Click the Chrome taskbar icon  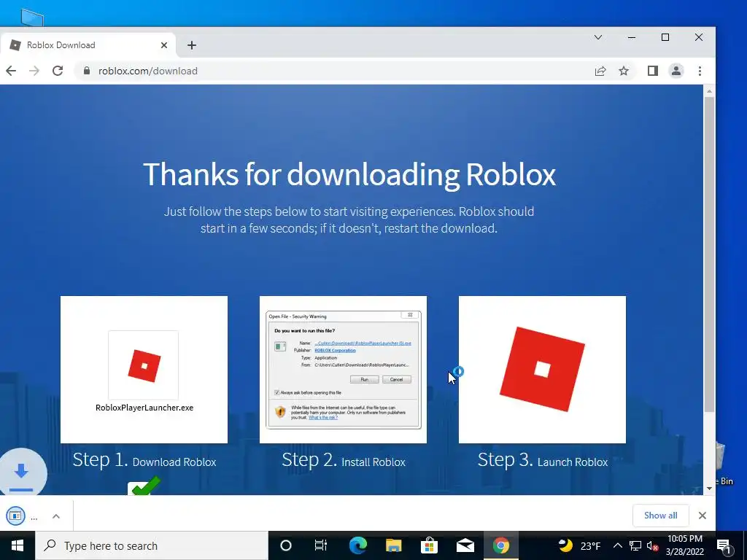(500, 545)
